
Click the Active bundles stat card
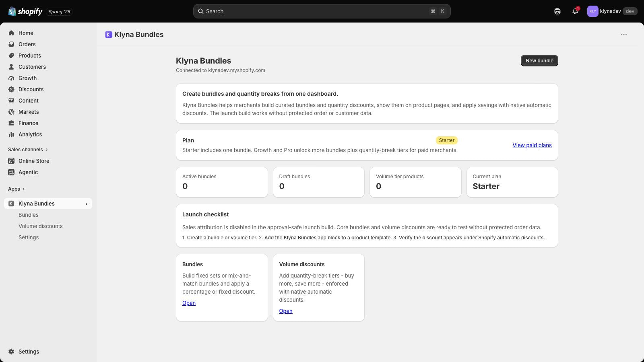click(222, 182)
